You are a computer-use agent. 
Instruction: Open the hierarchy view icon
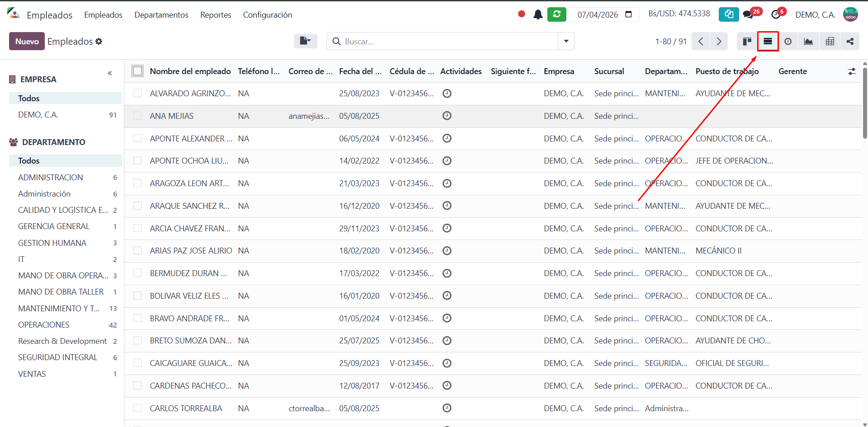850,42
